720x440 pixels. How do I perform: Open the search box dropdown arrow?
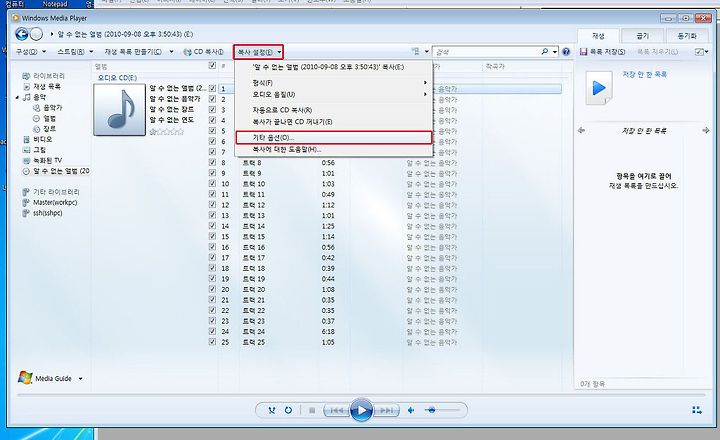pos(555,51)
